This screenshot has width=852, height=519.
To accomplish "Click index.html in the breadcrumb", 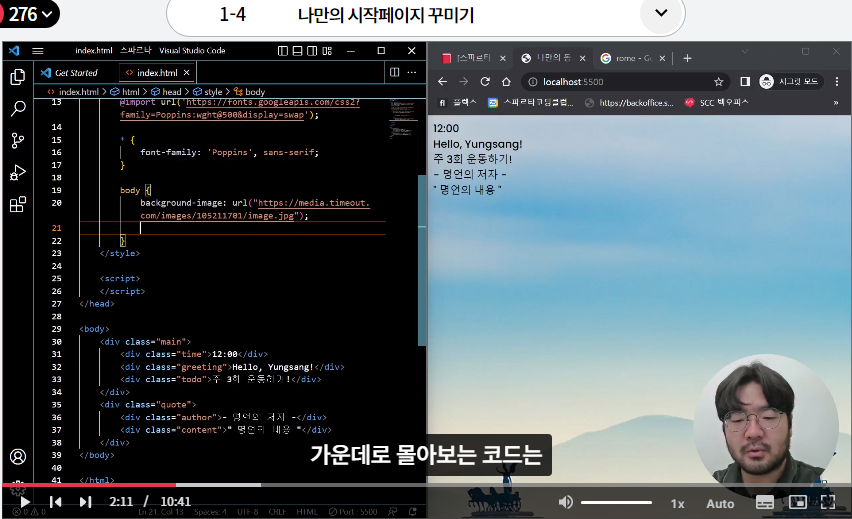I will 79,92.
